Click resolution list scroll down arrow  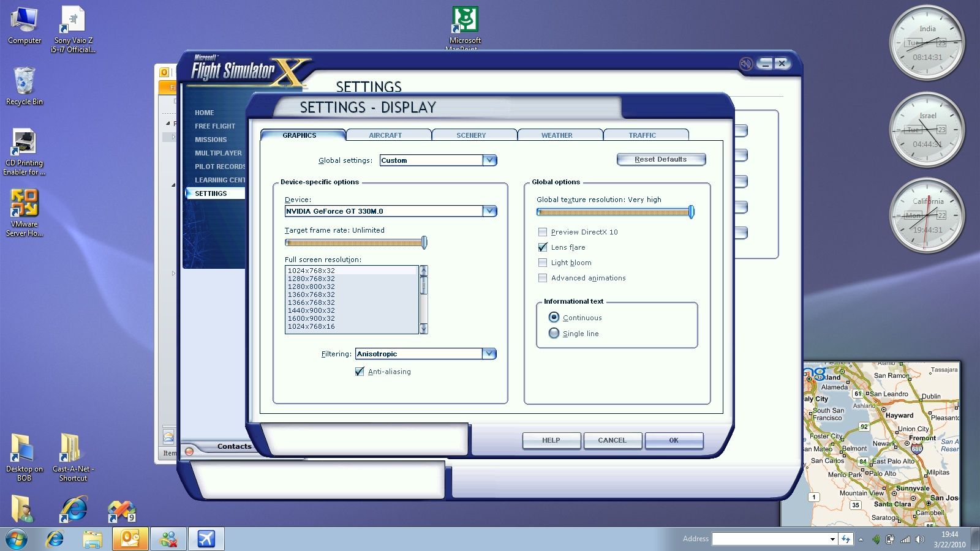tap(423, 329)
